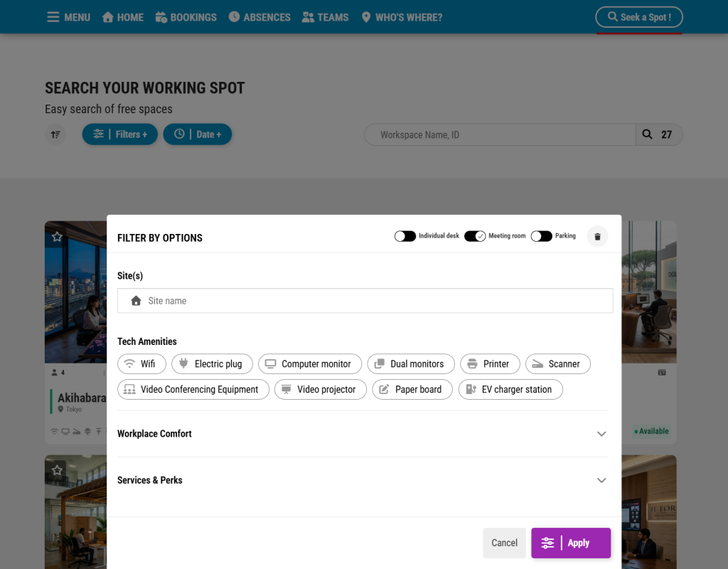Favorite the Akihabara workspace with star icon
The height and width of the screenshot is (569, 728).
click(x=57, y=237)
